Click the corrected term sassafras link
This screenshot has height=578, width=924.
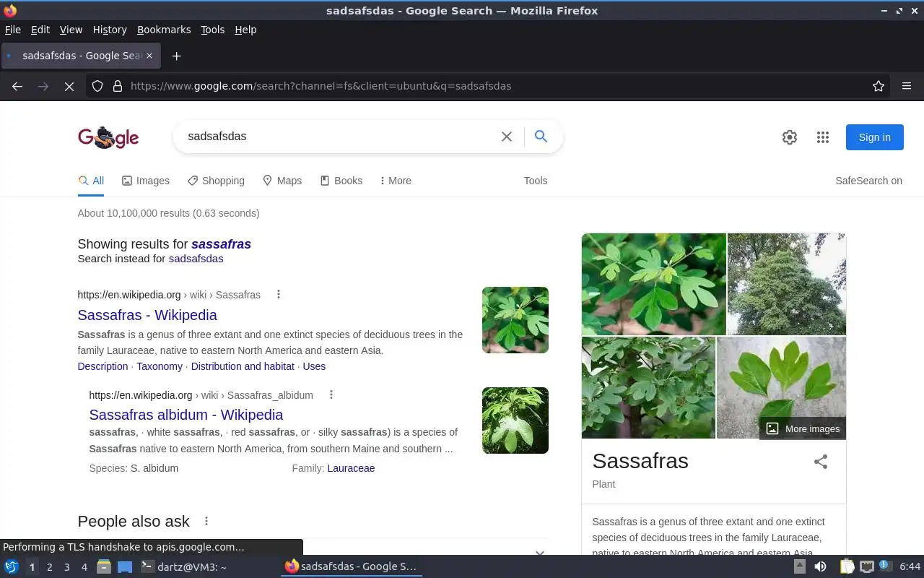pos(221,244)
